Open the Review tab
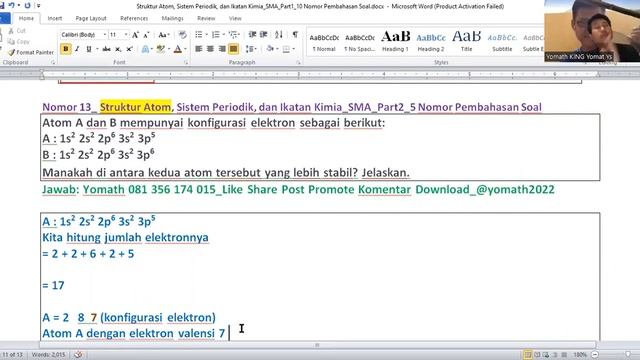This screenshot has width=640, height=360. (x=206, y=18)
